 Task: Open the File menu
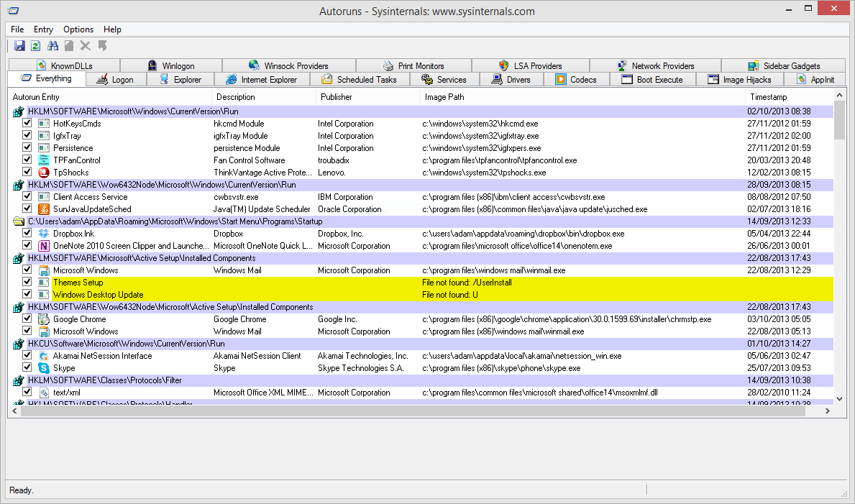click(17, 29)
